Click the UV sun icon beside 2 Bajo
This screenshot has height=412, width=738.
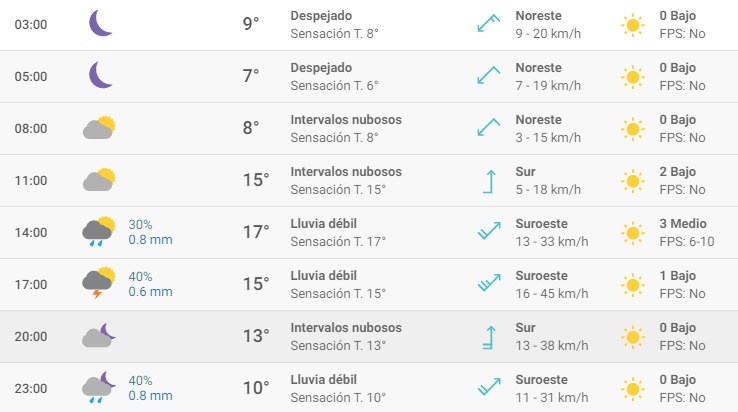[633, 181]
